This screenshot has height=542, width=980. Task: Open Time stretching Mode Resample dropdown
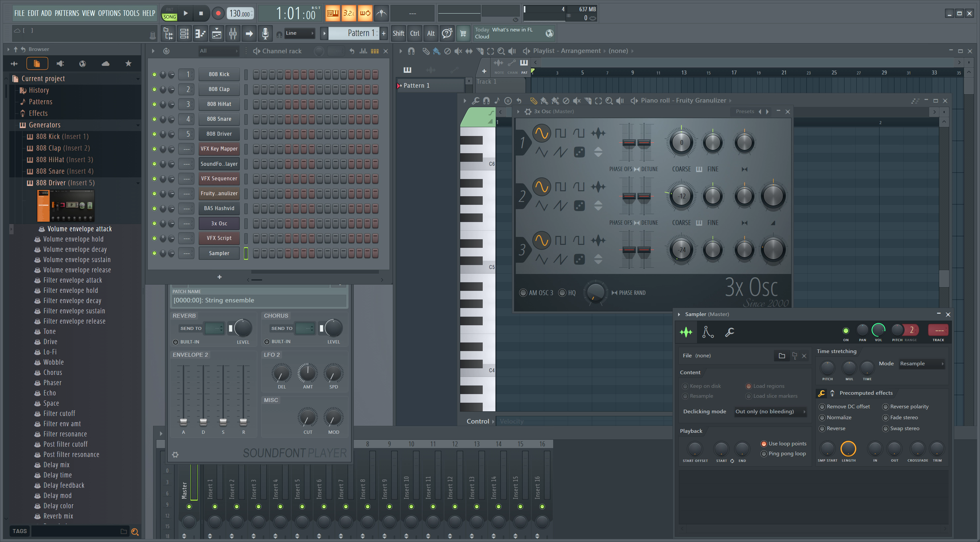[921, 364]
